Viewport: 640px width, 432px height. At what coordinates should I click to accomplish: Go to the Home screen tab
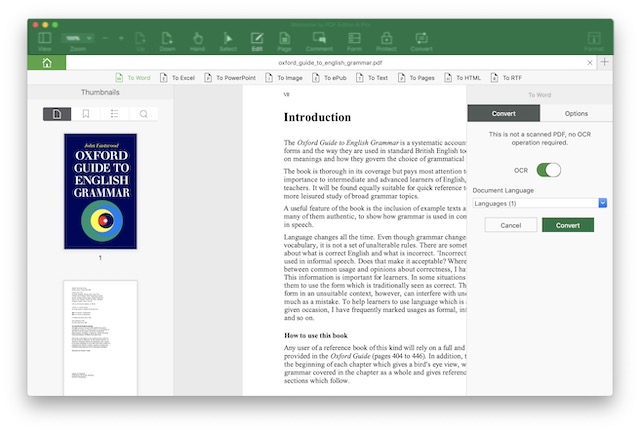pos(47,62)
